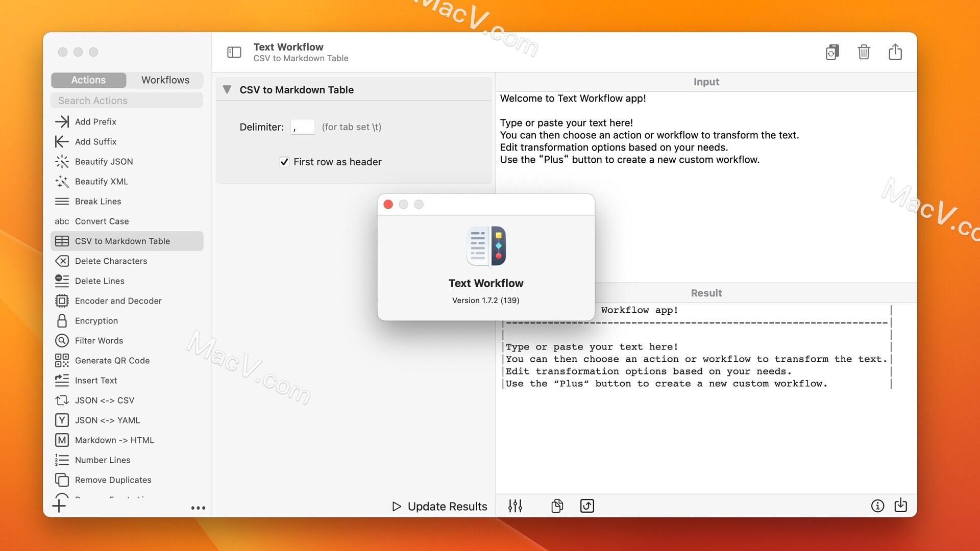980x551 pixels.
Task: Click inside the Input text area
Action: (x=706, y=186)
